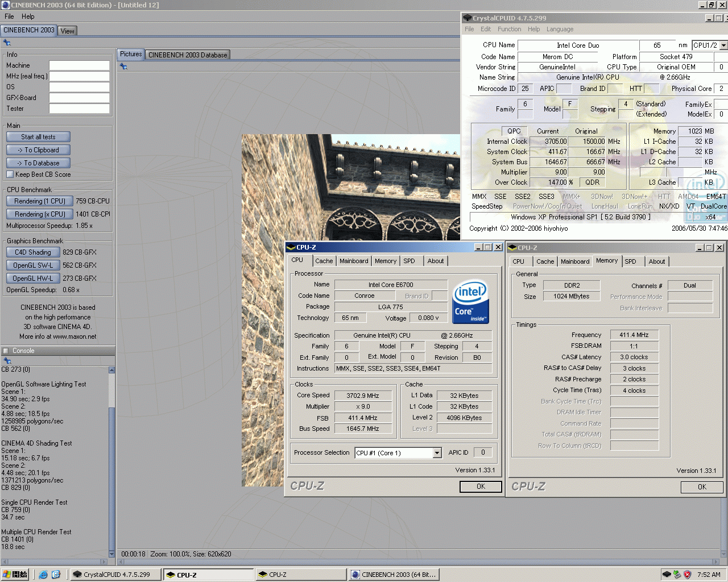728x582 pixels.
Task: Click the console scrollbar up arrow
Action: [111, 371]
